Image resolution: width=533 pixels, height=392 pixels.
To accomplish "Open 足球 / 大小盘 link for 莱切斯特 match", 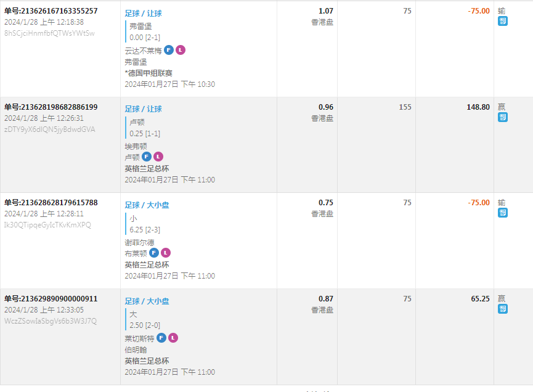I will (x=147, y=301).
